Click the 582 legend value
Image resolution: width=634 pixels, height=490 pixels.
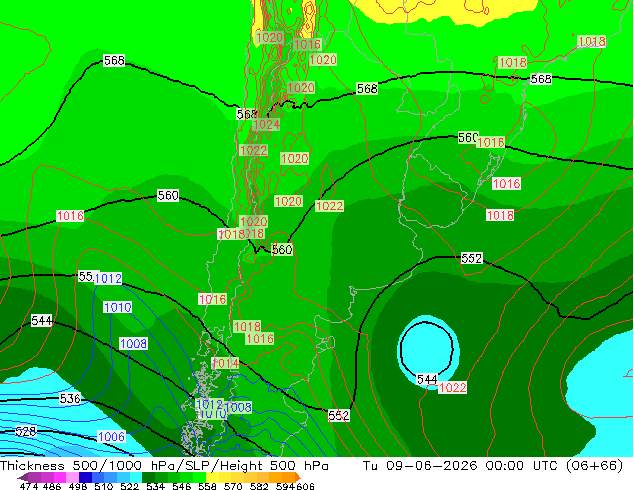(x=259, y=486)
